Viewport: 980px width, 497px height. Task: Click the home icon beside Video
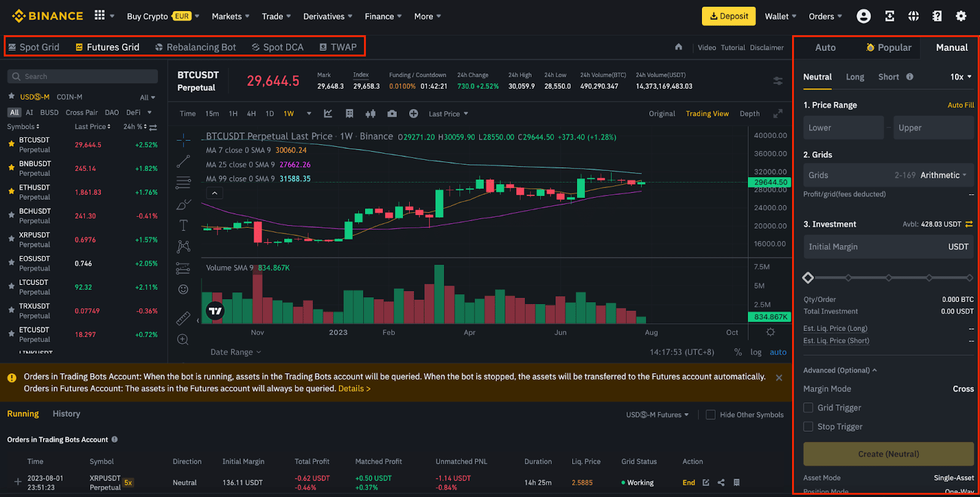tap(679, 47)
